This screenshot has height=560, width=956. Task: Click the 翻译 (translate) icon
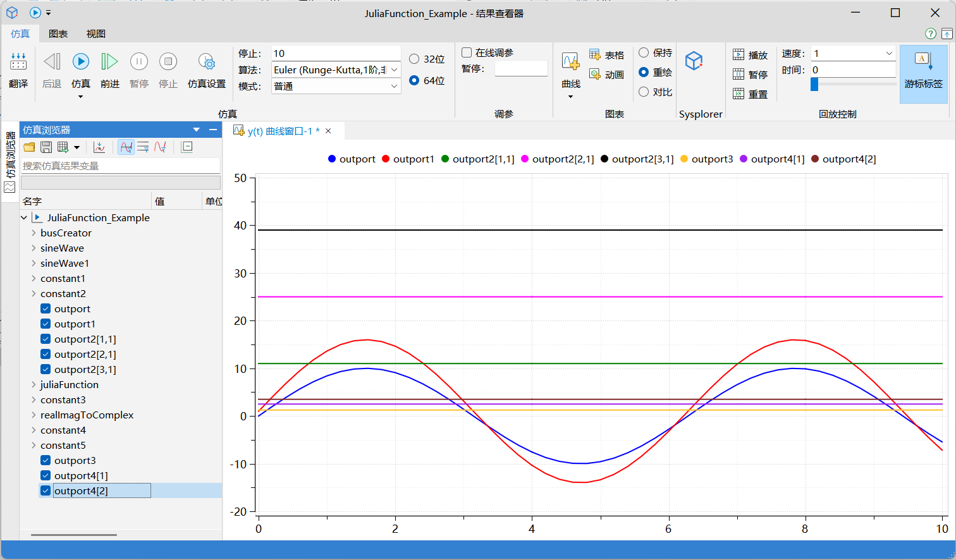(x=18, y=62)
